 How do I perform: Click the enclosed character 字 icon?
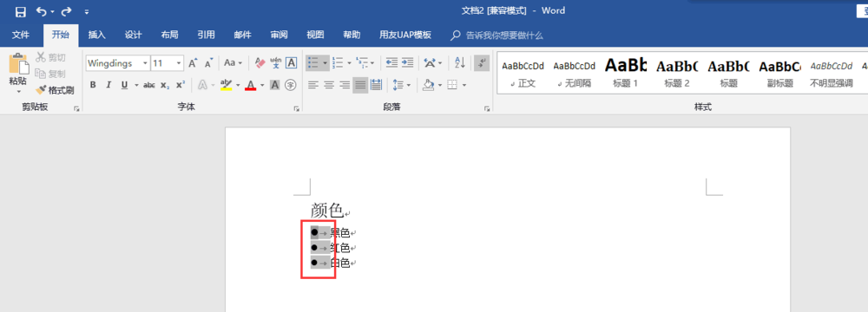[291, 85]
